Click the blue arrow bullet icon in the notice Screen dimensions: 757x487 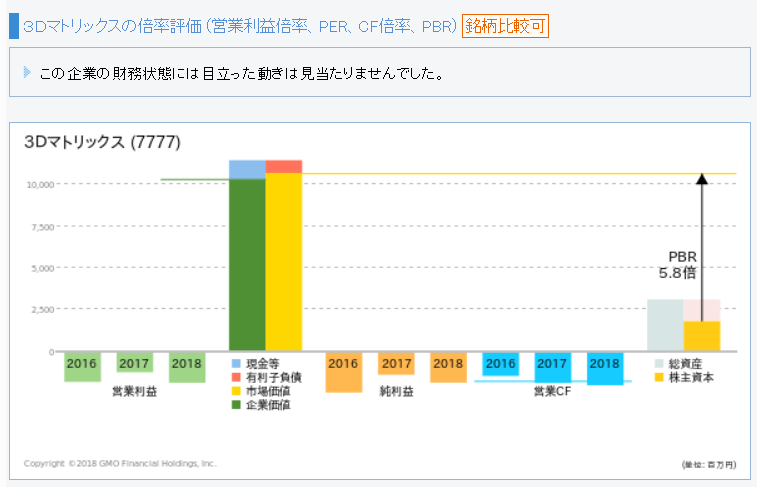click(x=27, y=73)
